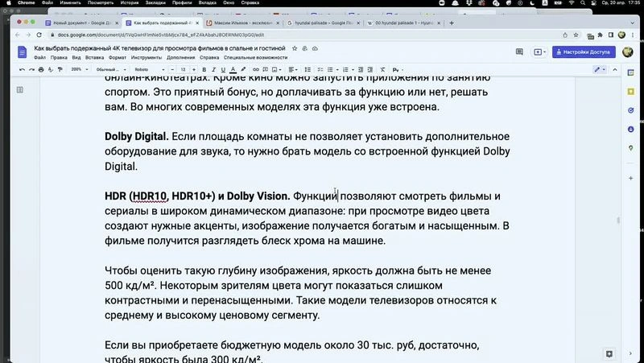Hide side panel with bottom-right arrow
The image size is (644, 363).
point(631,353)
